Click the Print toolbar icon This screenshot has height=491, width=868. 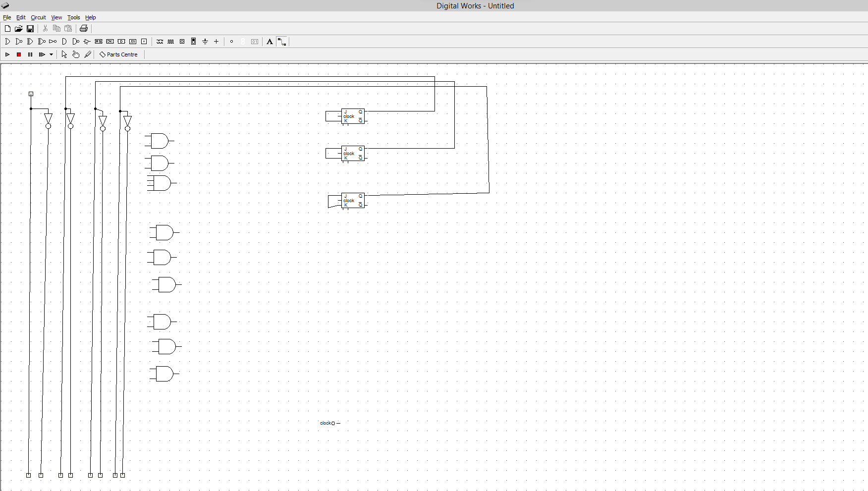click(83, 29)
